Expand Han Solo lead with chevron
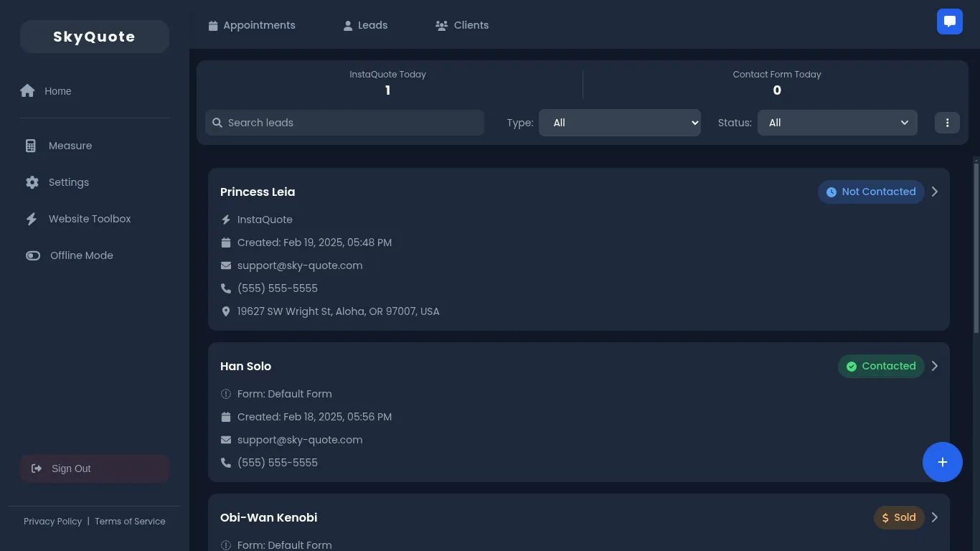This screenshot has width=980, height=551. 935,366
